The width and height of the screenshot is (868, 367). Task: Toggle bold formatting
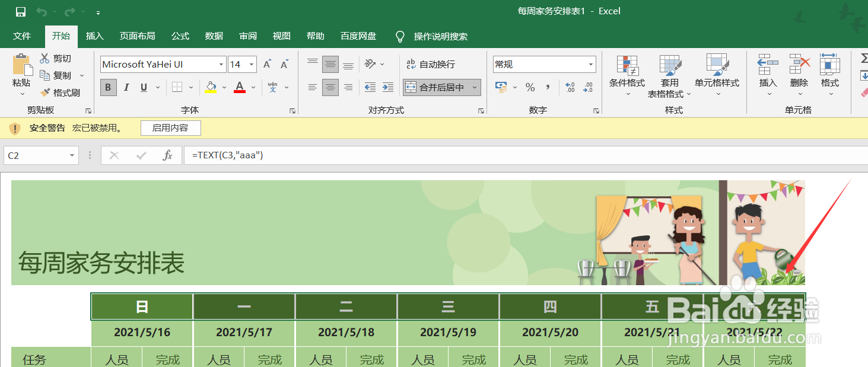click(108, 87)
